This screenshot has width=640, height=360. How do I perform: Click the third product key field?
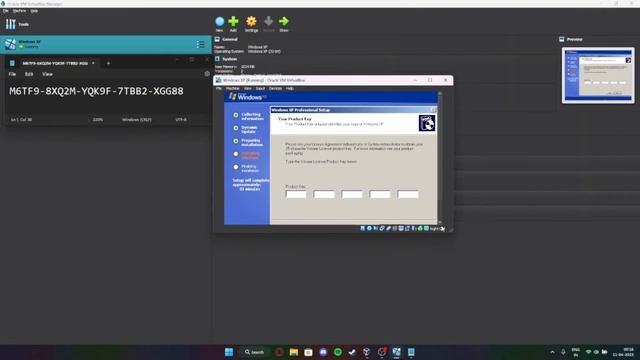click(352, 195)
